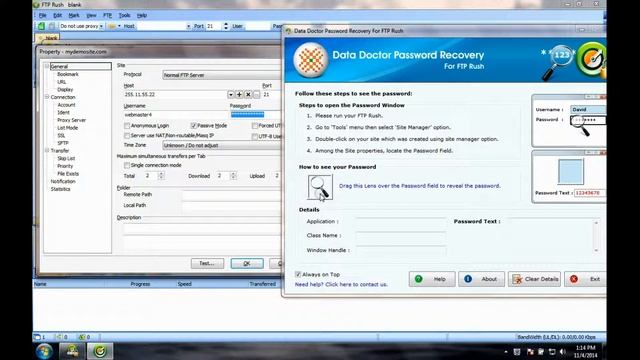Open the Protocol dropdown
Image resolution: width=640 pixels, height=360 pixels.
[222, 75]
